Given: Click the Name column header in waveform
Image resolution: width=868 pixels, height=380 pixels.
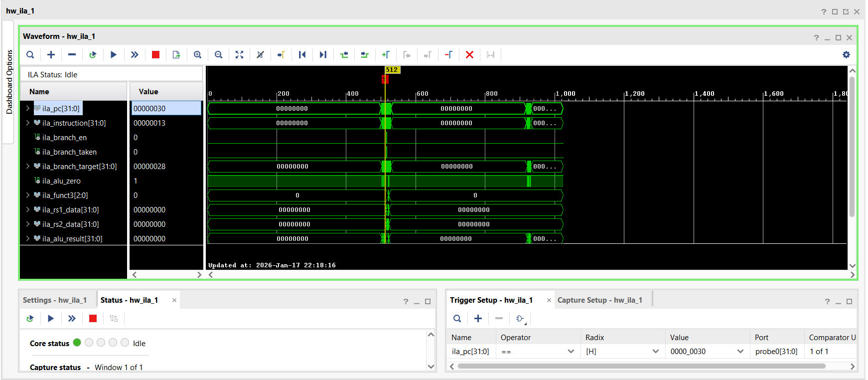Looking at the screenshot, I should tap(74, 92).
